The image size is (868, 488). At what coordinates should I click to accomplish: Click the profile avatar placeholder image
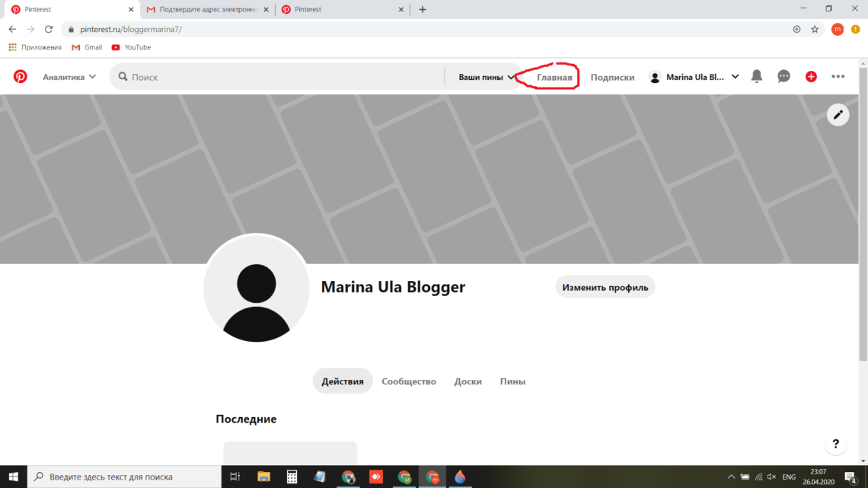click(257, 289)
